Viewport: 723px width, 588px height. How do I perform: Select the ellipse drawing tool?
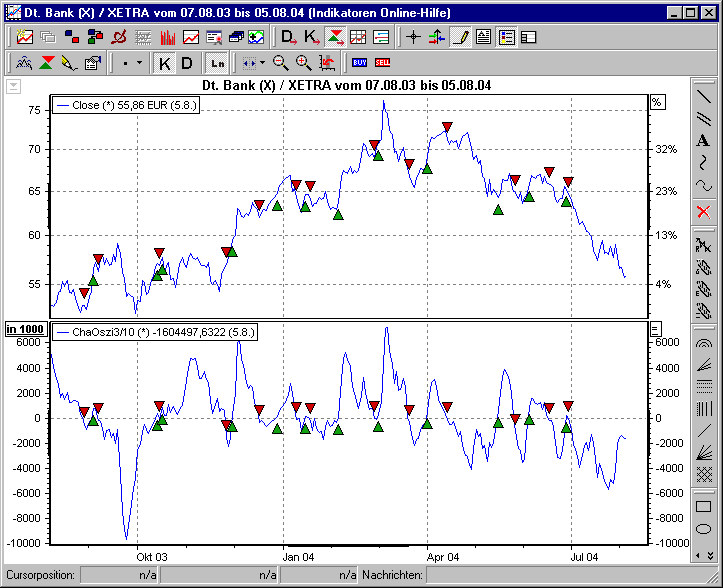point(703,529)
